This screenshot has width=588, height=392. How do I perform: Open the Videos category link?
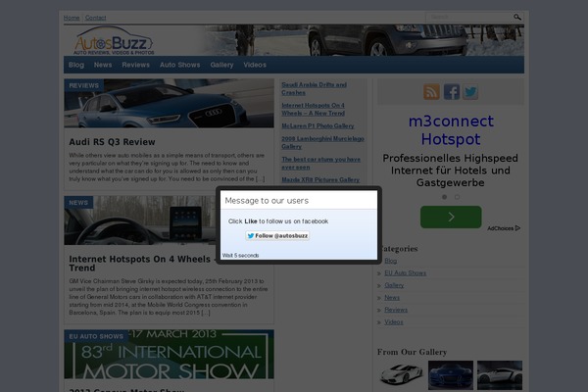tap(394, 322)
